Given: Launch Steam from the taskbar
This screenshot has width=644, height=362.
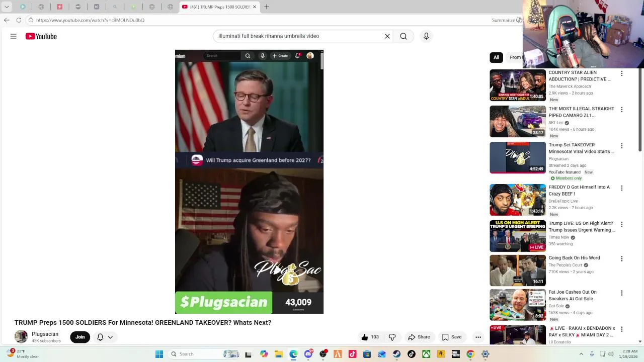Looking at the screenshot, I should (x=397, y=354).
